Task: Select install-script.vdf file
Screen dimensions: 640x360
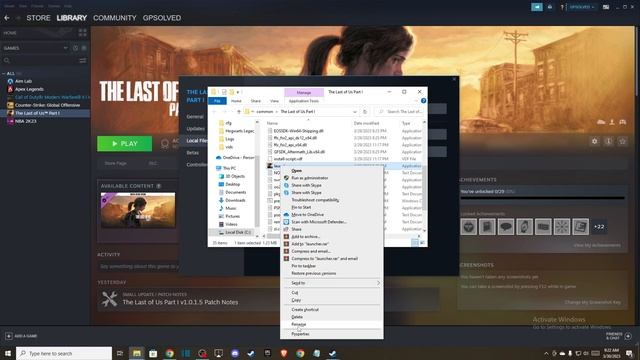Action: pos(288,159)
